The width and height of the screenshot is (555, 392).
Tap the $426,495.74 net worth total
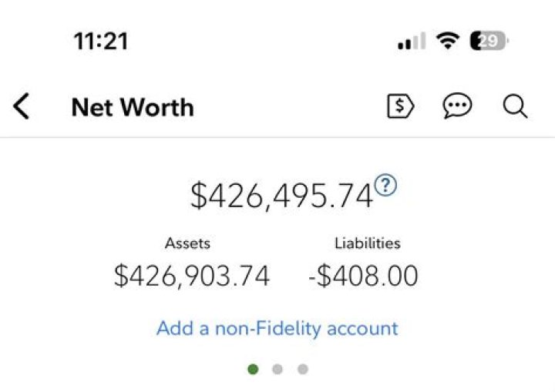tap(282, 196)
